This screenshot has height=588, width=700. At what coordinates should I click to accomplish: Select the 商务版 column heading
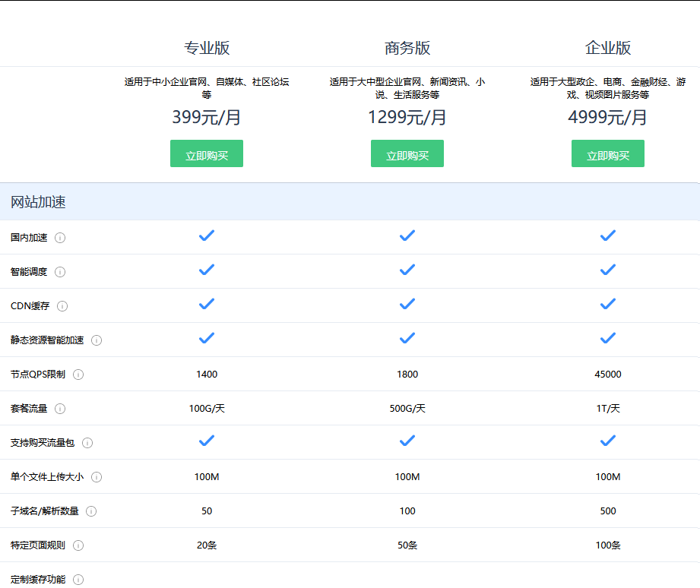[407, 49]
